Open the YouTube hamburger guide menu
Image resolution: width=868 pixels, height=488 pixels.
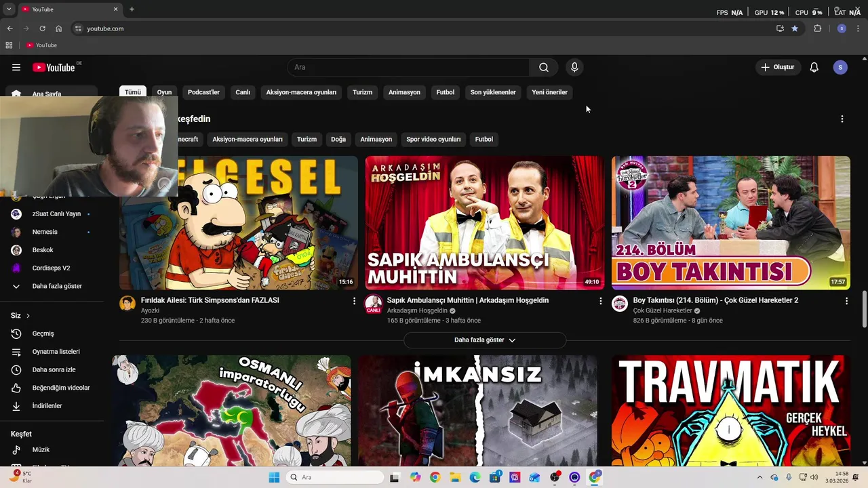pyautogui.click(x=16, y=67)
